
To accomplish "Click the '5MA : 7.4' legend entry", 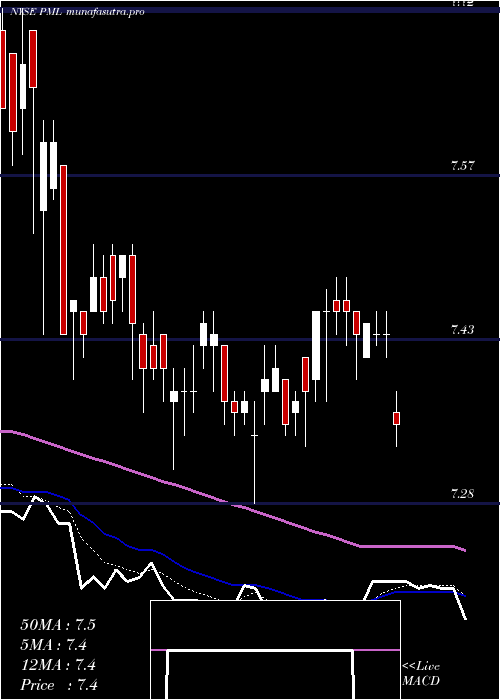I will tap(54, 645).
